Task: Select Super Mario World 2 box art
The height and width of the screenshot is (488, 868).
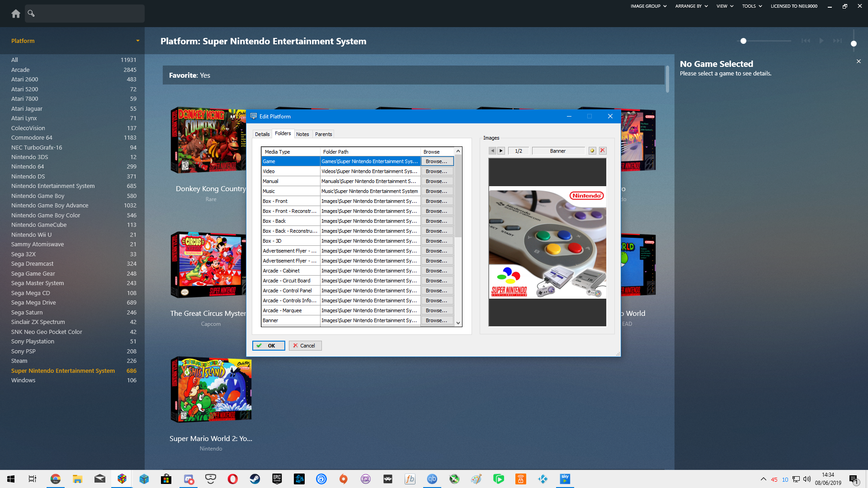Action: [211, 389]
